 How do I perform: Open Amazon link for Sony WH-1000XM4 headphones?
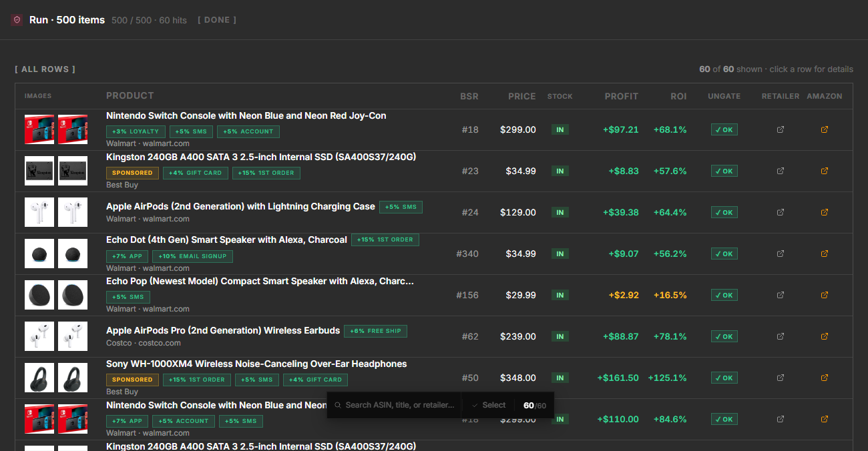(x=825, y=378)
